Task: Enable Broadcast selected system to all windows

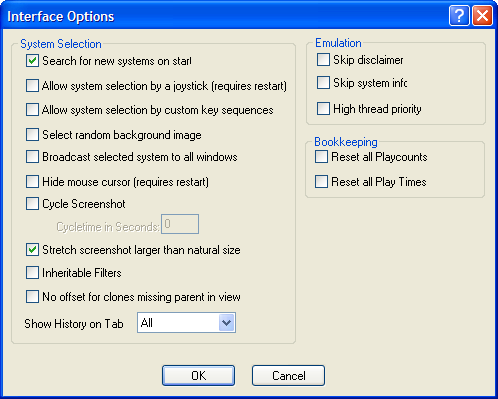Action: coord(32,157)
